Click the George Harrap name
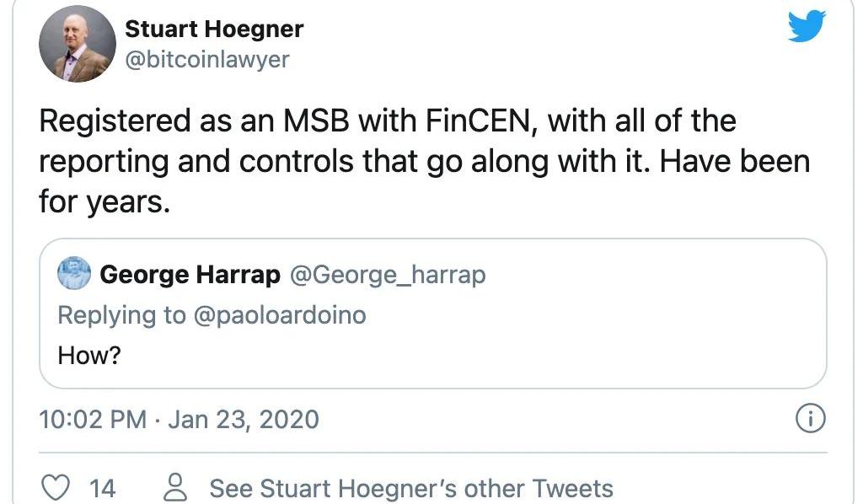Screen dimensions: 863x504 [190, 275]
